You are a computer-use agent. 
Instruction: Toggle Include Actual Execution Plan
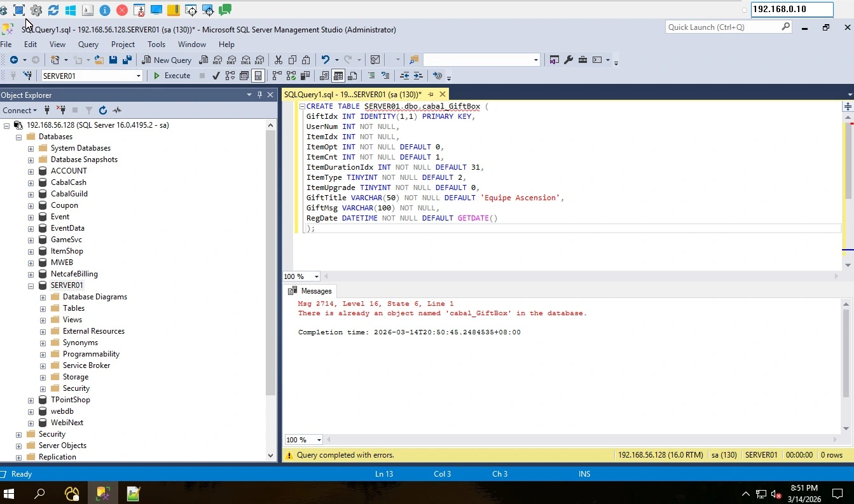[x=277, y=76]
